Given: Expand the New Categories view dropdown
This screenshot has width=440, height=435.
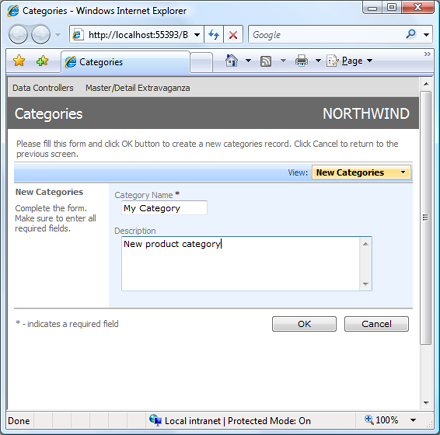Looking at the screenshot, I should coord(361,172).
